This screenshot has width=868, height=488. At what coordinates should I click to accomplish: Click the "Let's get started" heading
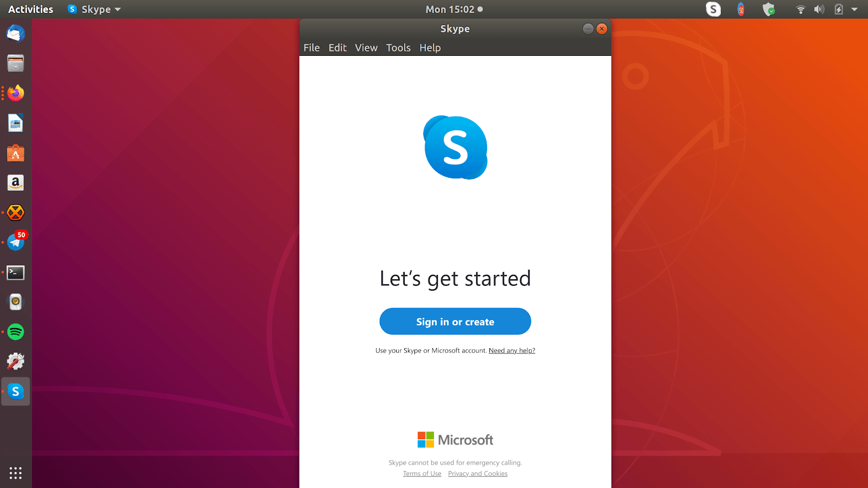pos(455,279)
